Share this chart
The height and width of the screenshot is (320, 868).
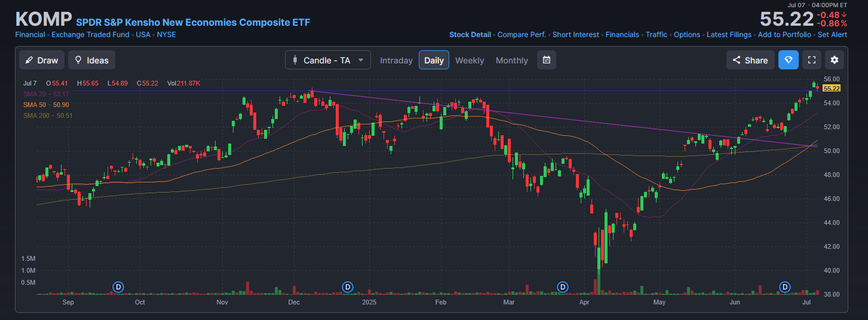[x=750, y=60]
